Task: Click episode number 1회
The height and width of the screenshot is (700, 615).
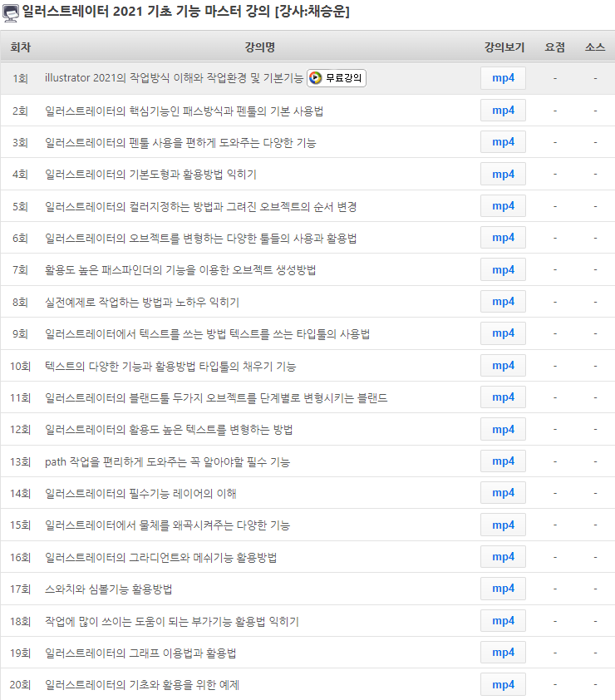Action: (x=21, y=79)
